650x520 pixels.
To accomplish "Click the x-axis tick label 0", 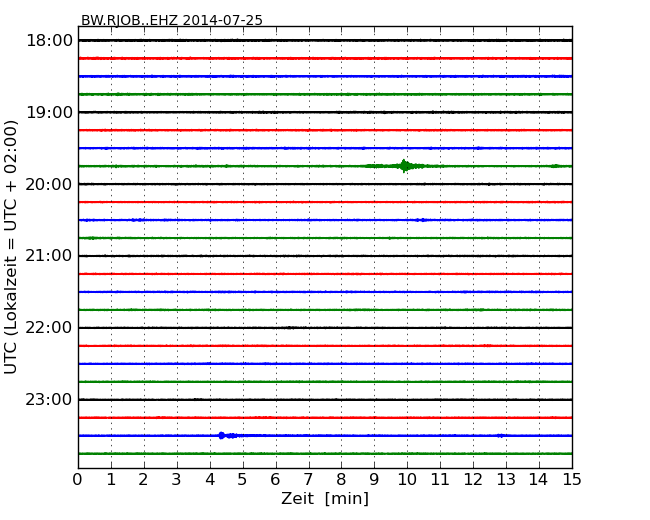I will pos(78,480).
